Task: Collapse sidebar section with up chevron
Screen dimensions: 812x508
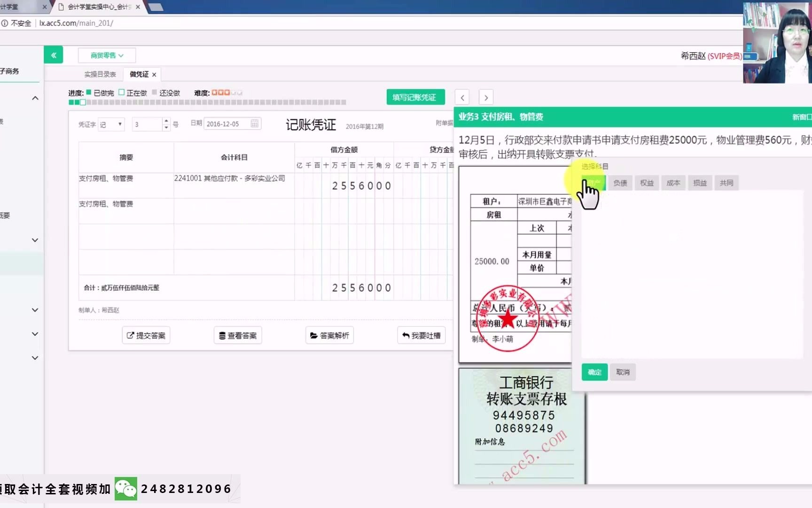Action: coord(35,98)
